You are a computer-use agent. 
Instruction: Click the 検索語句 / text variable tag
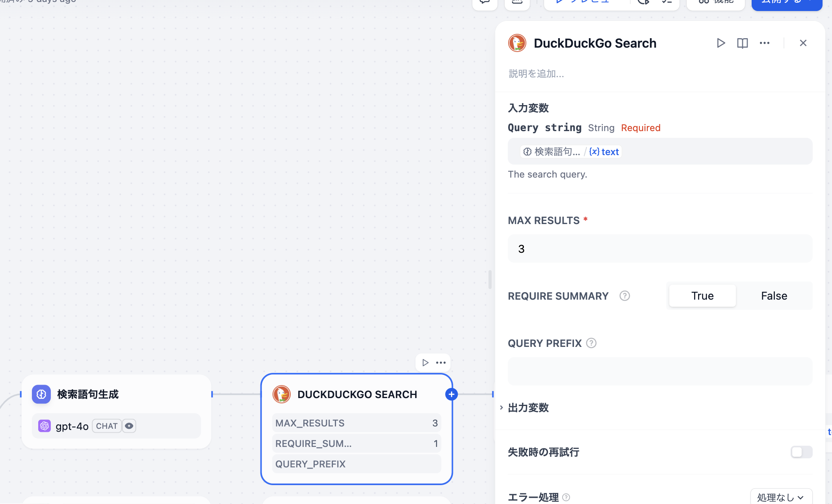571,152
